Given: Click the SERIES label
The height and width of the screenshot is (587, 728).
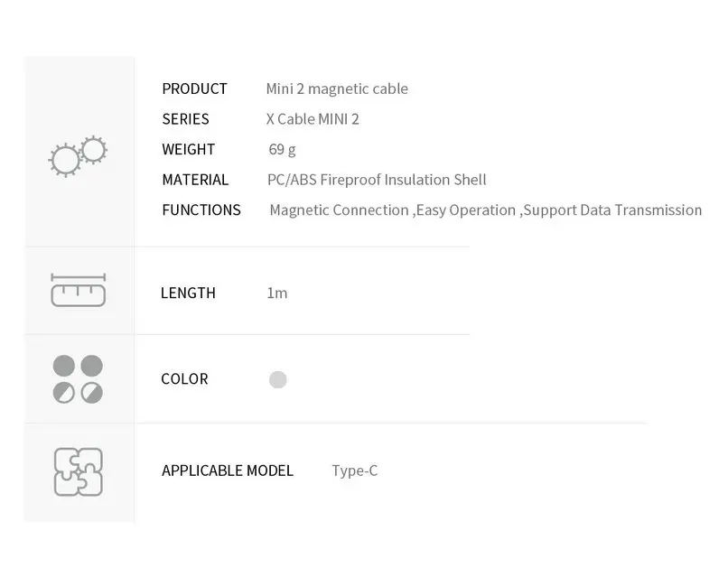Looking at the screenshot, I should coord(185,119).
